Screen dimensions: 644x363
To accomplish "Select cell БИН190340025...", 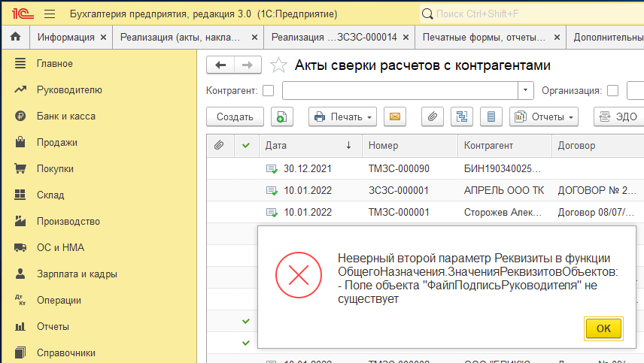I will (503, 168).
